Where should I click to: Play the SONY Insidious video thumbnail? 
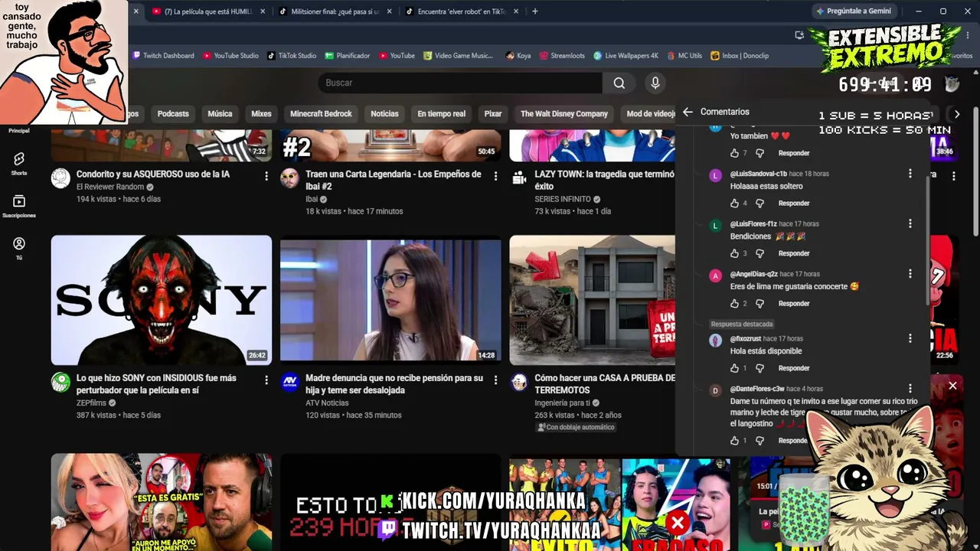click(162, 300)
